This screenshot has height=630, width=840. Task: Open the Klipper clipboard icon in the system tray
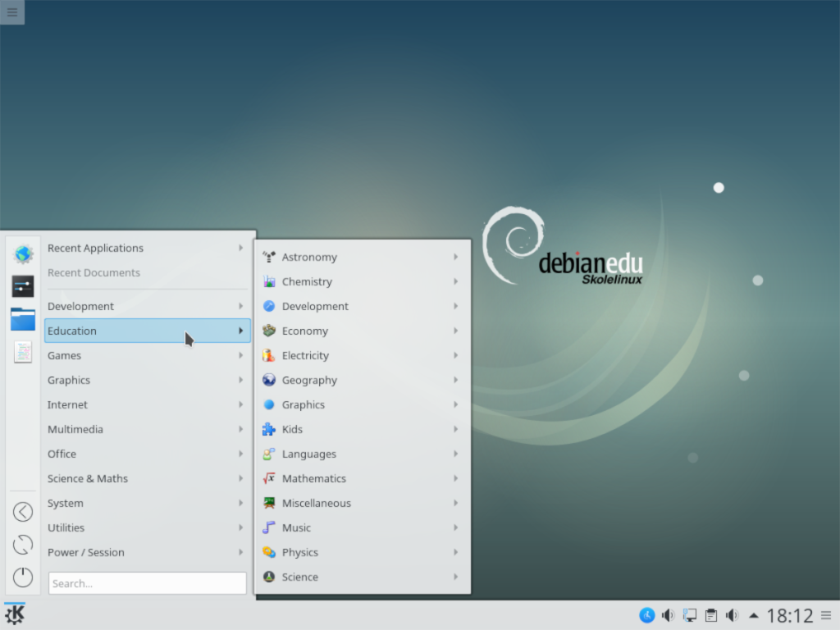point(710,614)
